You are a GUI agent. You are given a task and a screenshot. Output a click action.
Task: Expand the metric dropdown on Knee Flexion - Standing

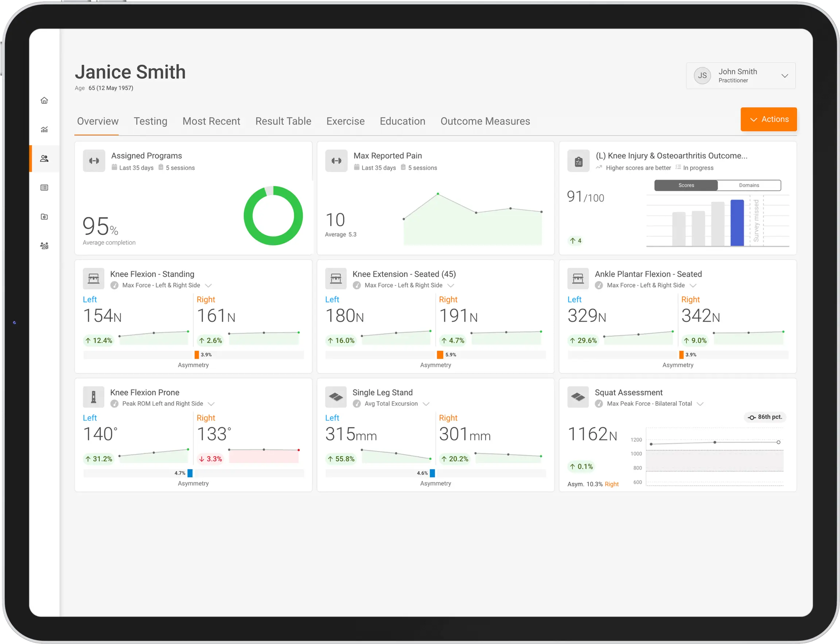click(x=209, y=285)
